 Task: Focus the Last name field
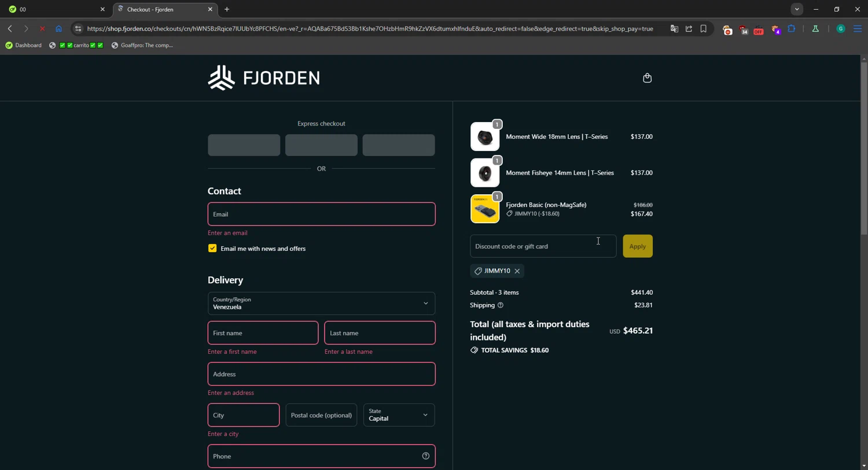[380, 333]
